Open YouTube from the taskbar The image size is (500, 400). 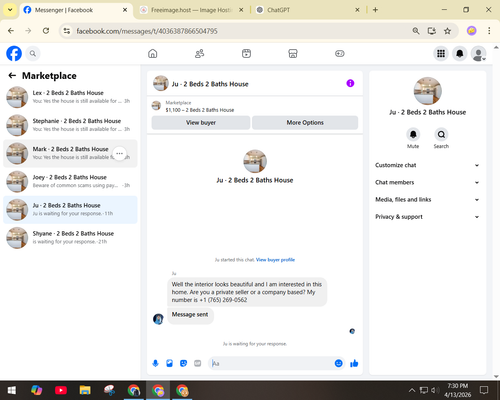tap(61, 390)
